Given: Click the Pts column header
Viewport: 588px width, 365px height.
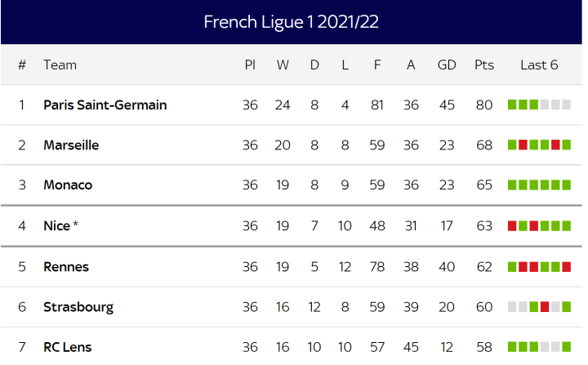Looking at the screenshot, I should click(484, 65).
